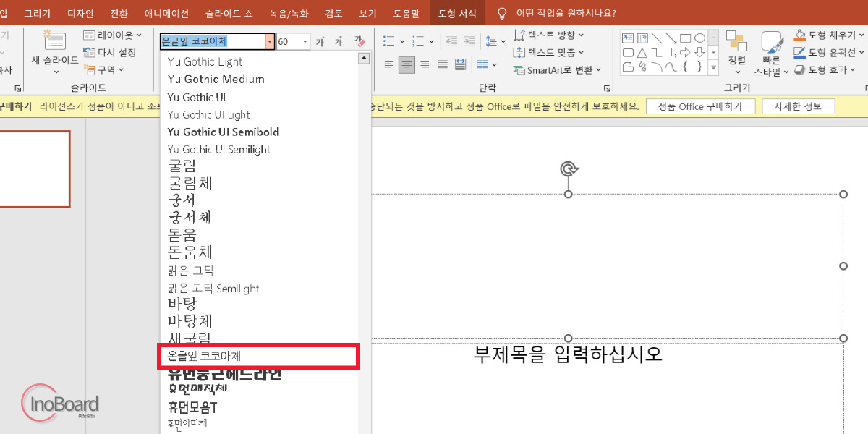Click the slide 1 thumbnail
The height and width of the screenshot is (434, 868).
point(35,169)
